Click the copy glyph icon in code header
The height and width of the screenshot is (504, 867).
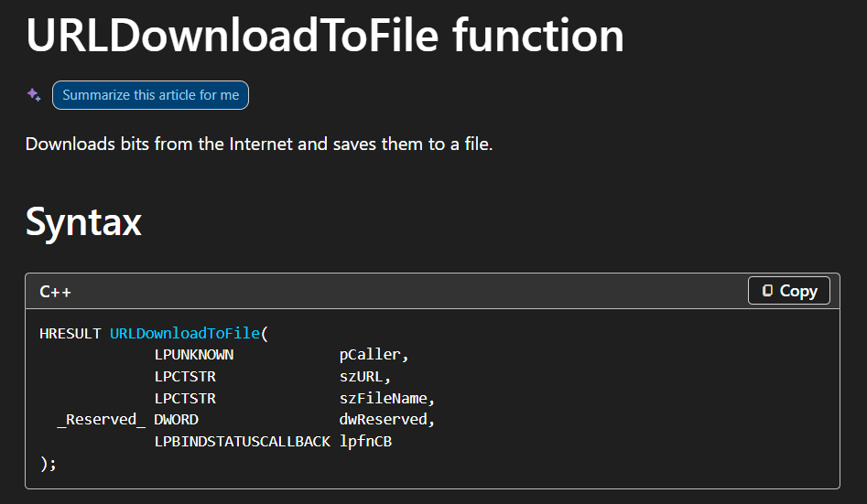click(x=767, y=291)
